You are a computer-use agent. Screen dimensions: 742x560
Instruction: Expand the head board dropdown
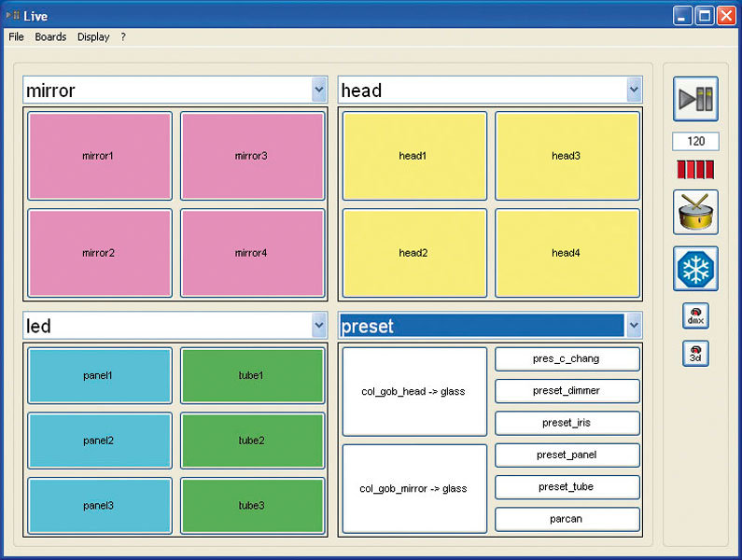tap(635, 90)
